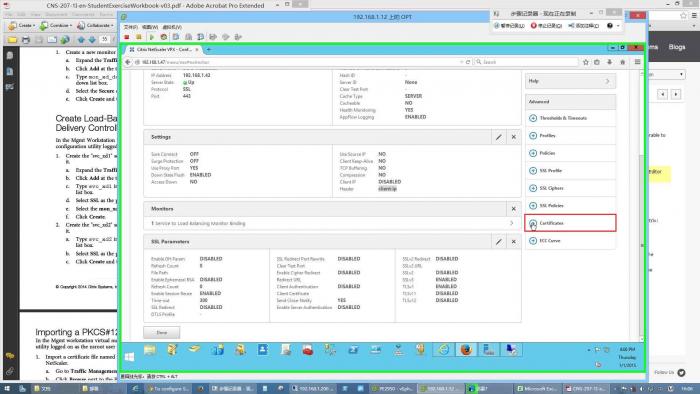Add SSL Policies section
700x394 pixels.
(x=570, y=206)
